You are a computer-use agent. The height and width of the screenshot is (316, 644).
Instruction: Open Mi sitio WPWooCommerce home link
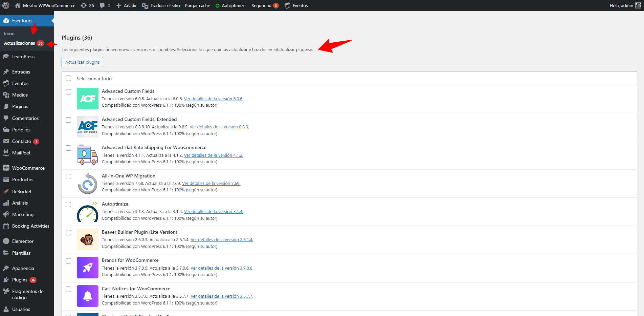click(x=45, y=5)
